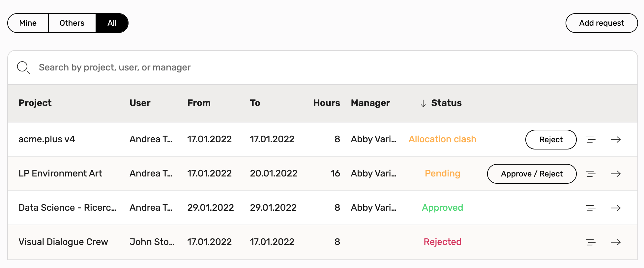Image resolution: width=644 pixels, height=268 pixels.
Task: Sort table by Project header
Action: [35, 103]
